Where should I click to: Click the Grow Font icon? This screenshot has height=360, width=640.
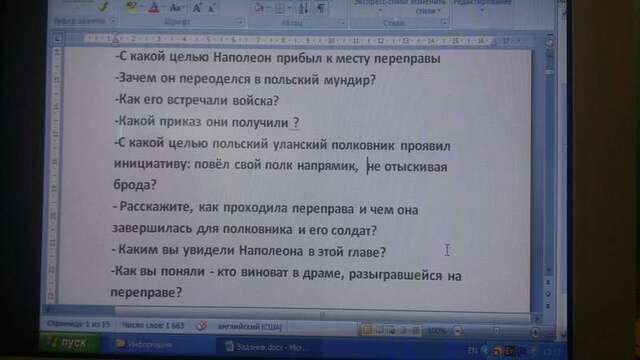196,7
